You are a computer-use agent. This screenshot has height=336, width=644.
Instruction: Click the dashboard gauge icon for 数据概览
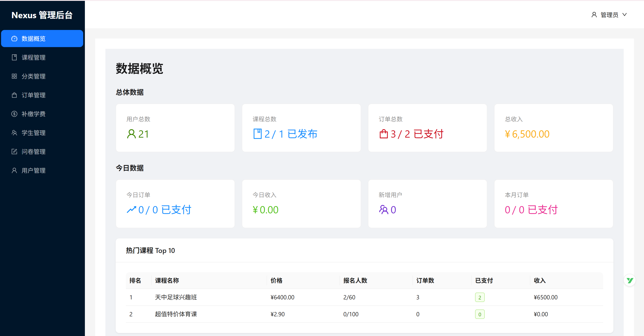[x=14, y=39]
